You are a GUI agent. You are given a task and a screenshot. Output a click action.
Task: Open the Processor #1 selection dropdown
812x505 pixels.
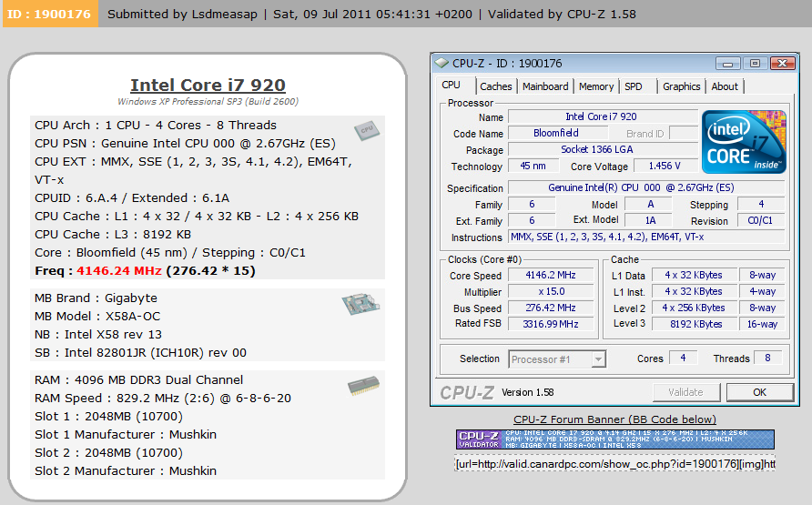point(557,359)
